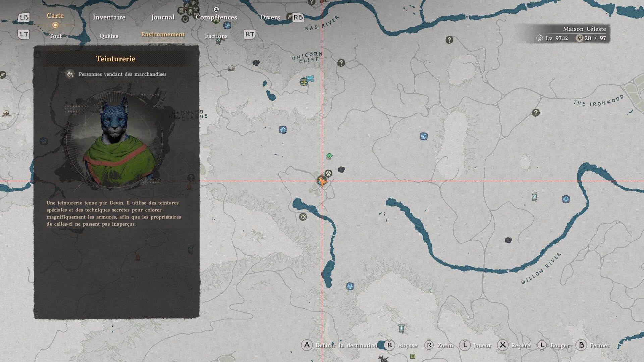Switch to the Journal tab
Image resolution: width=644 pixels, height=362 pixels.
pyautogui.click(x=163, y=17)
